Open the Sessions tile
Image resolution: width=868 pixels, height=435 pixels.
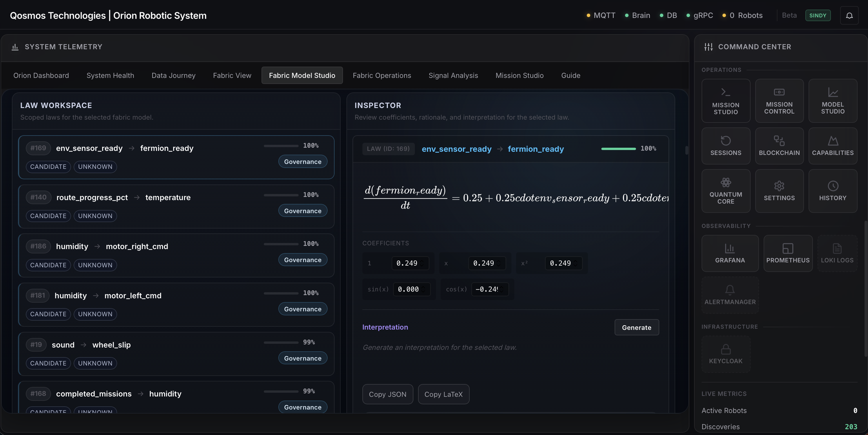725,146
